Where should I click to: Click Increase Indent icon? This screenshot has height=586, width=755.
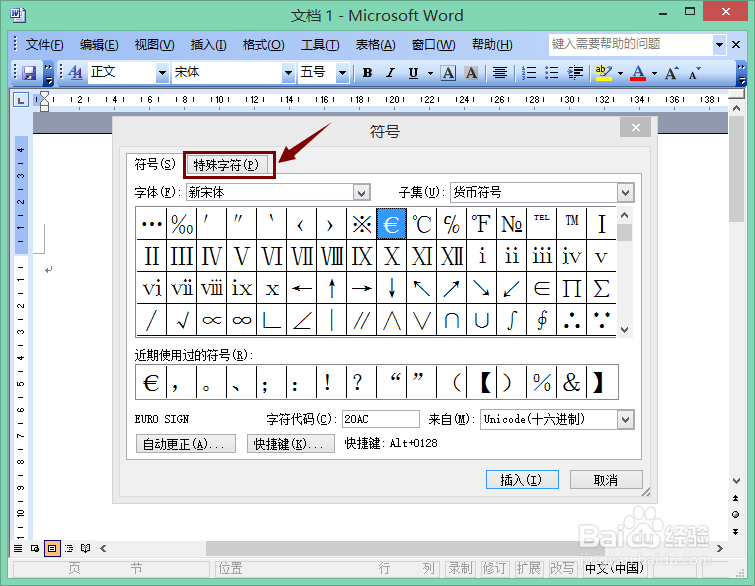pos(575,73)
